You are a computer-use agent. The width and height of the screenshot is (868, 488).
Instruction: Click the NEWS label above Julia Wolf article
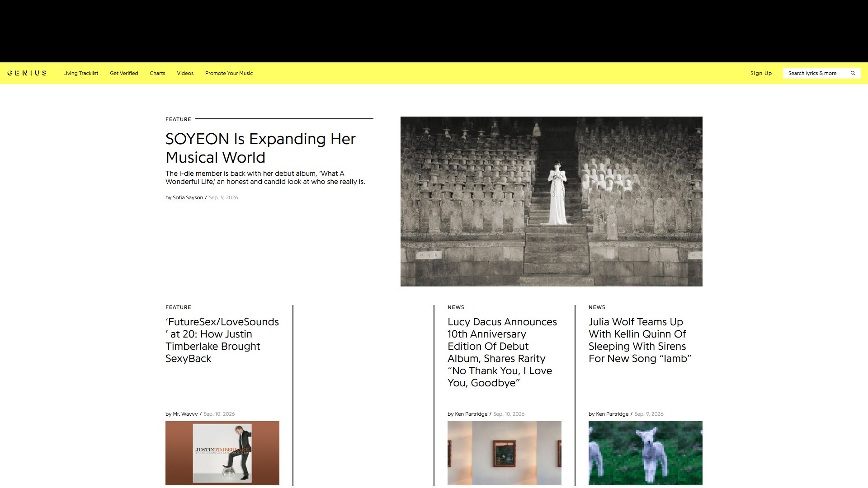[x=597, y=307]
